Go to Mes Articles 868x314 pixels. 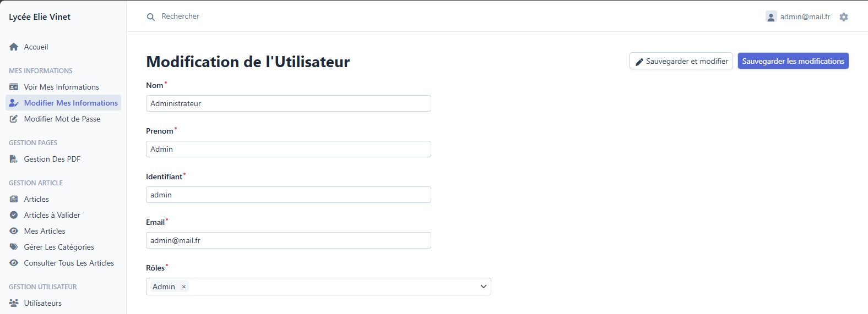(45, 231)
